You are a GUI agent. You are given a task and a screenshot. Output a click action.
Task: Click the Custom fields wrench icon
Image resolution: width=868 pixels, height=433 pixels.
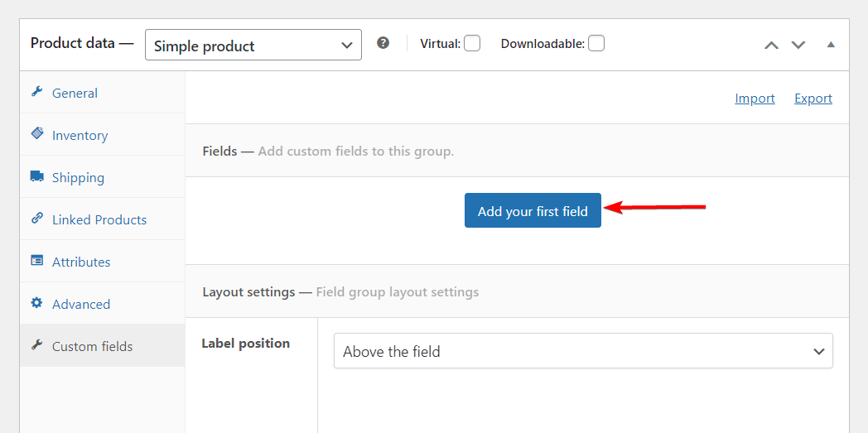[37, 345]
